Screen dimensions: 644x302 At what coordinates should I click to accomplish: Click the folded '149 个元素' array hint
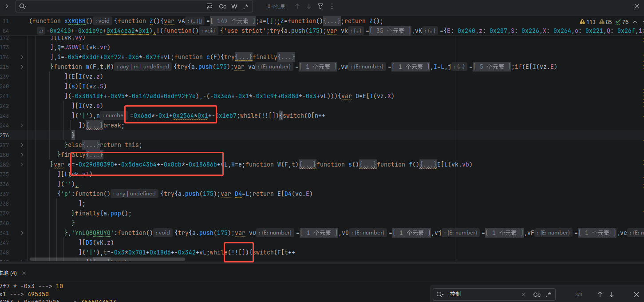233,21
